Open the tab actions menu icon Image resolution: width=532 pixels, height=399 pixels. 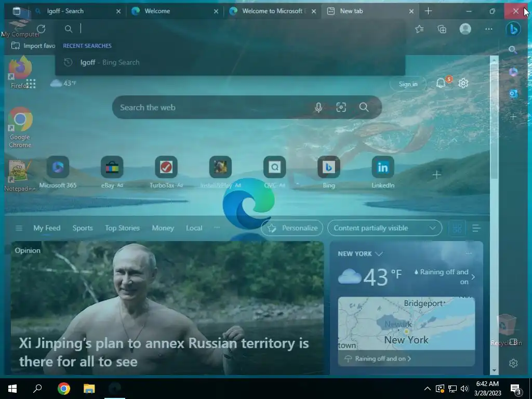(x=16, y=11)
